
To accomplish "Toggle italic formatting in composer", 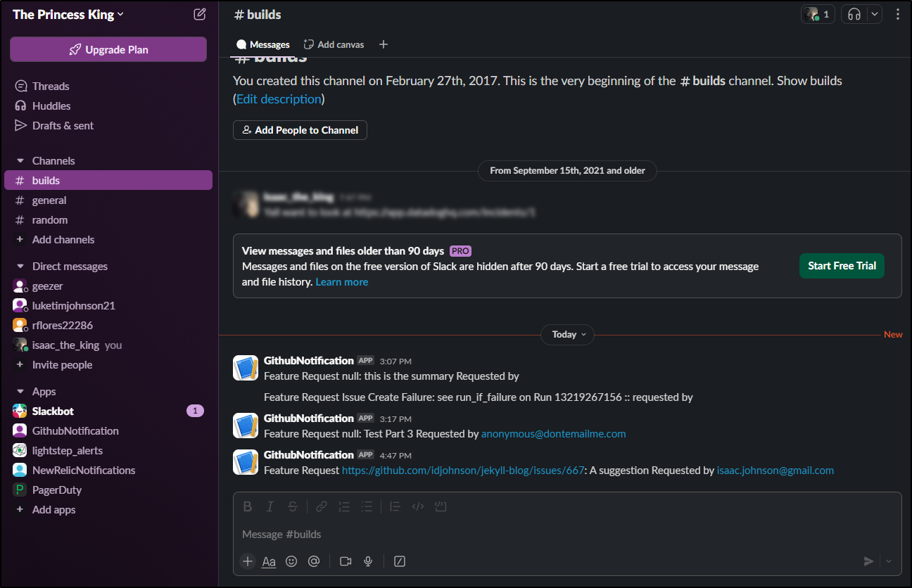I will pos(270,506).
